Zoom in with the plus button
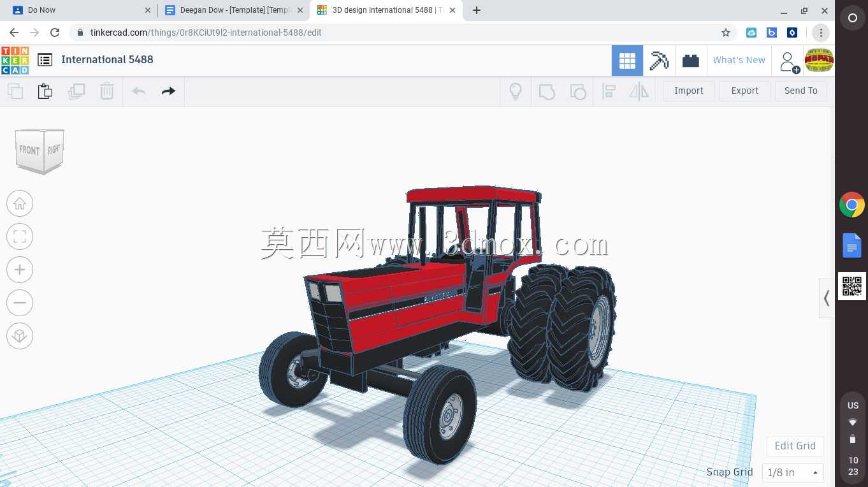The image size is (868, 487). coord(20,270)
